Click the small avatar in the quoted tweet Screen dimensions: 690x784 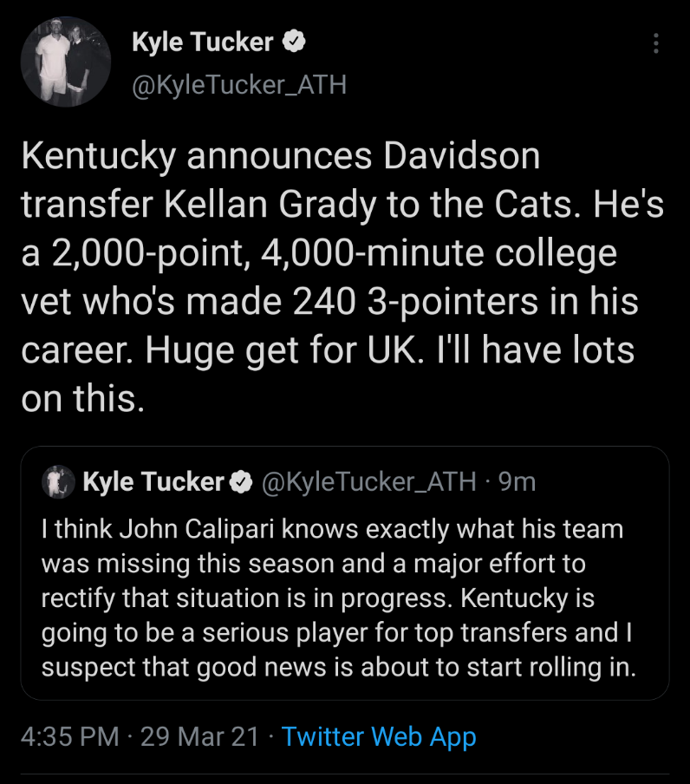(57, 482)
